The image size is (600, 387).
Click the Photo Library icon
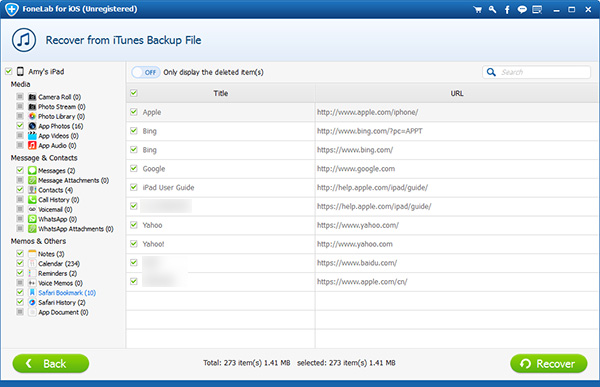coord(32,116)
